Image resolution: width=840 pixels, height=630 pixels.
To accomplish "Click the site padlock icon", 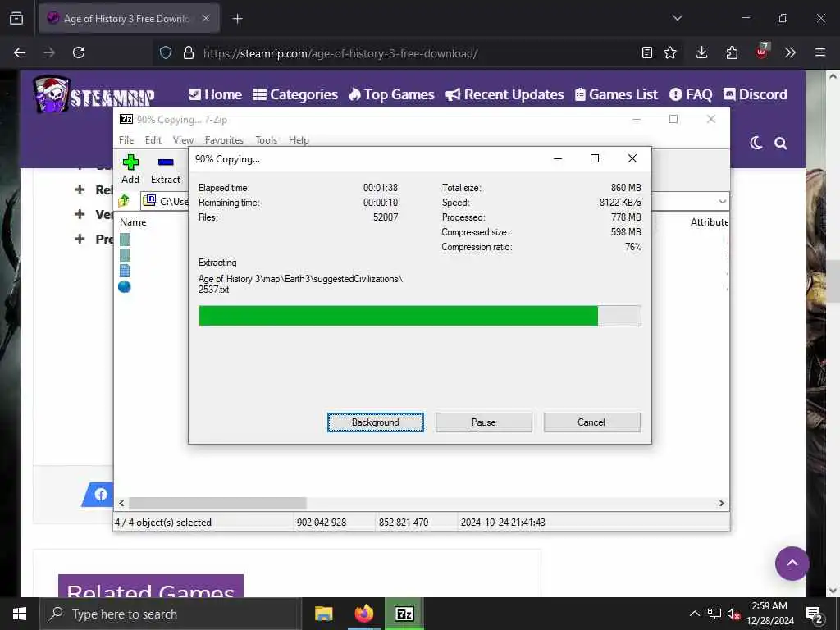I will 189,52.
